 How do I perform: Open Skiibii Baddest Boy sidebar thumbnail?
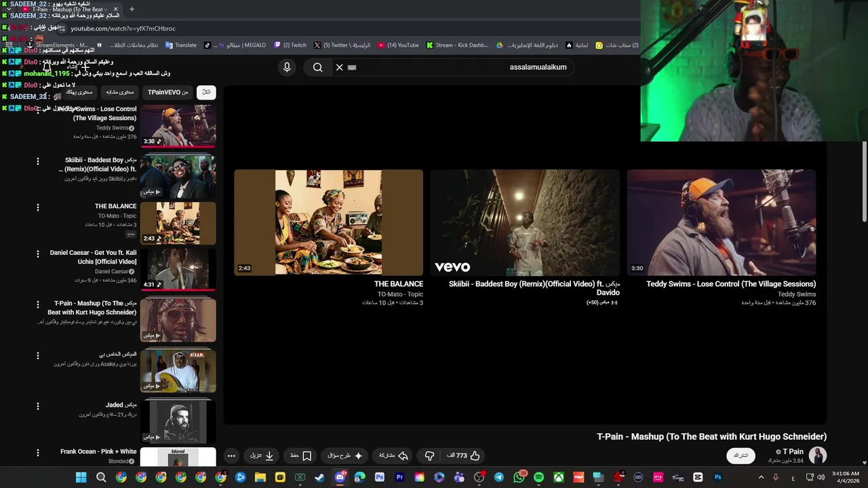pos(178,176)
